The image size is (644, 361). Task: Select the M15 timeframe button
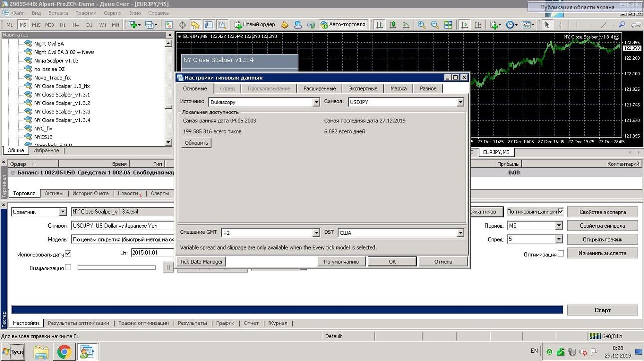pyautogui.click(x=36, y=25)
